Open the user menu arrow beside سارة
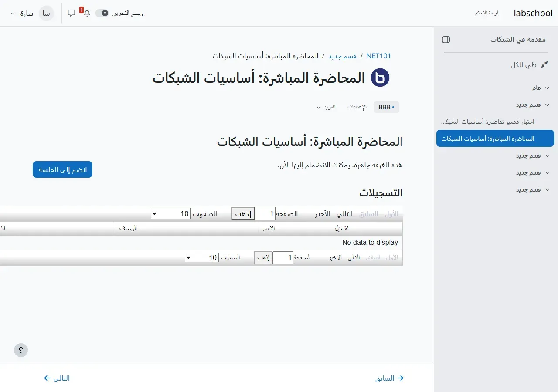 tap(13, 13)
